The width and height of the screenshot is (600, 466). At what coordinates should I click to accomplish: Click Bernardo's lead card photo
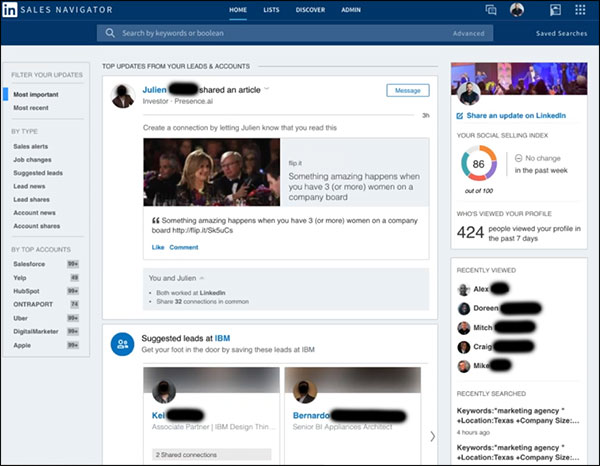pos(305,391)
